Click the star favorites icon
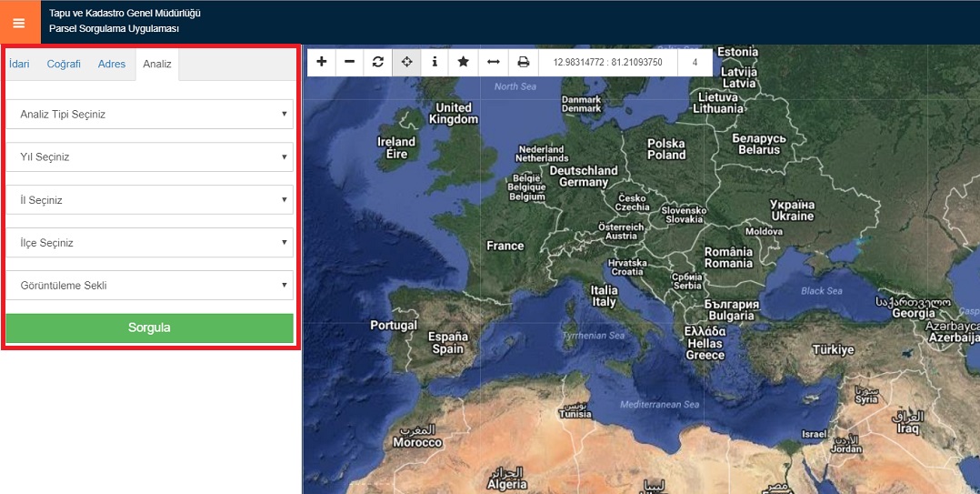 (463, 62)
